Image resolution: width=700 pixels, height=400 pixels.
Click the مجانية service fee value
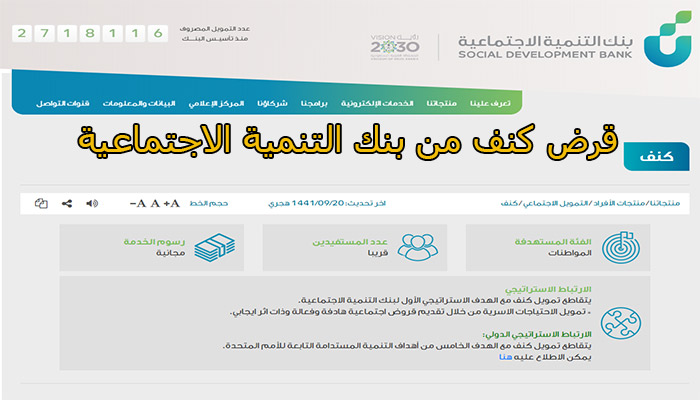pos(170,253)
